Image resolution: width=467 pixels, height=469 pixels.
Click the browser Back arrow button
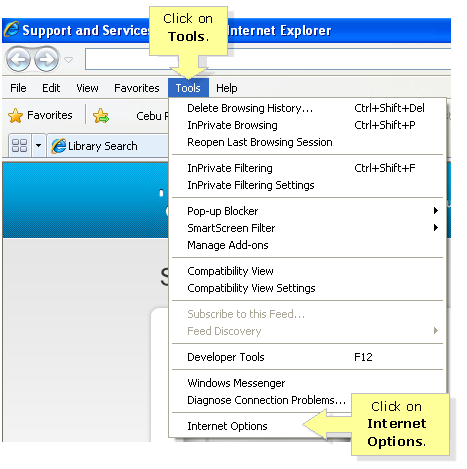pyautogui.click(x=18, y=59)
